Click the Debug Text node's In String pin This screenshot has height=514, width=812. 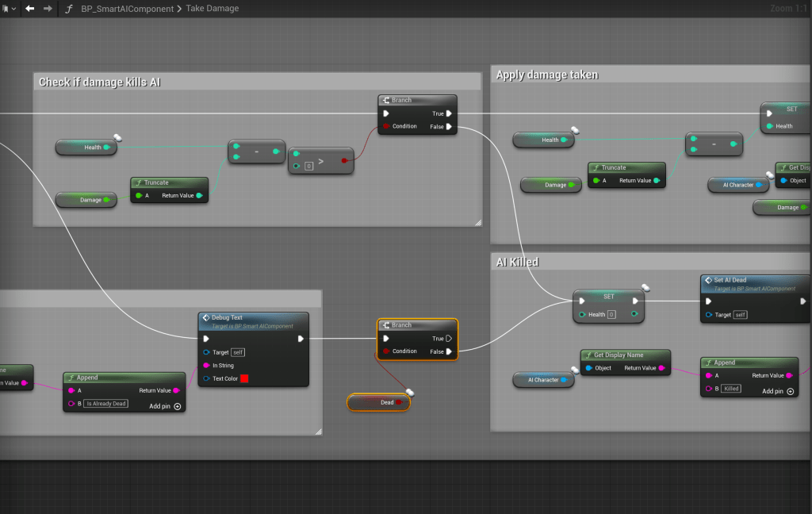tap(206, 366)
